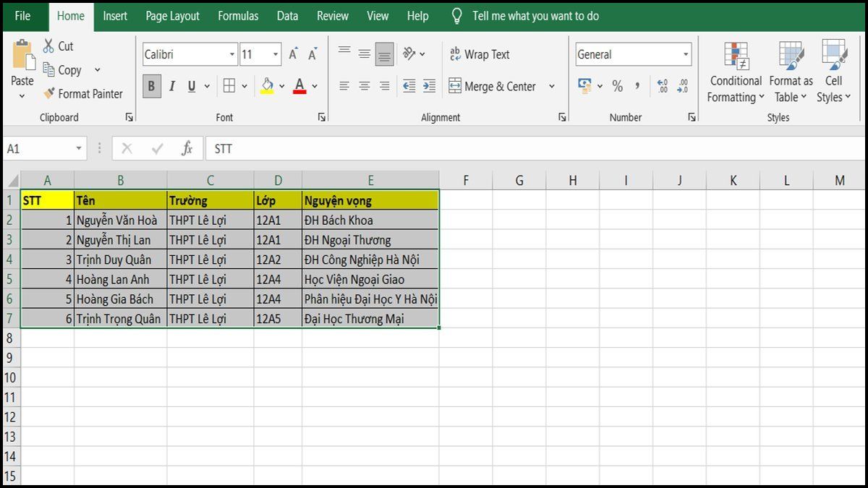Click the Insert Function fx icon

pos(187,148)
